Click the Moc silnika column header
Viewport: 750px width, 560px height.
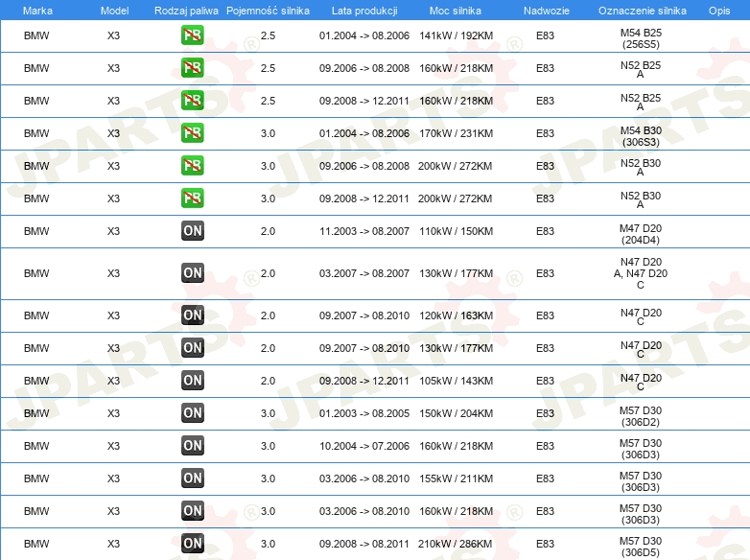[456, 11]
